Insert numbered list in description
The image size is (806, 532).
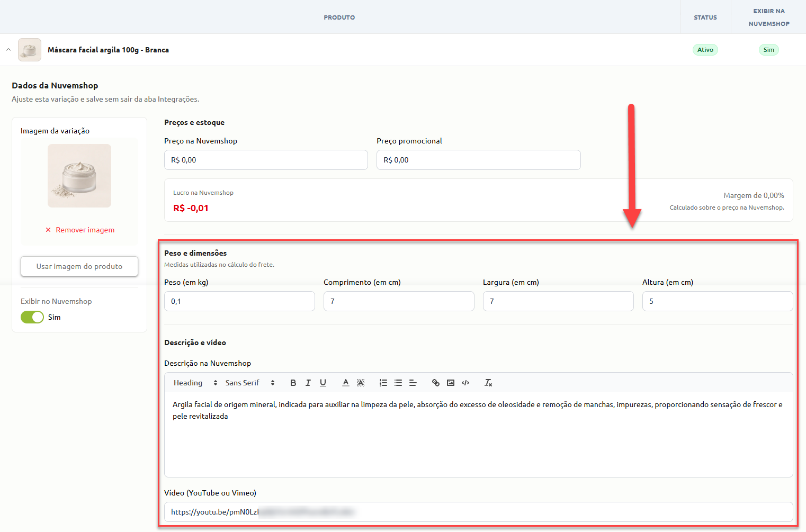pyautogui.click(x=383, y=383)
